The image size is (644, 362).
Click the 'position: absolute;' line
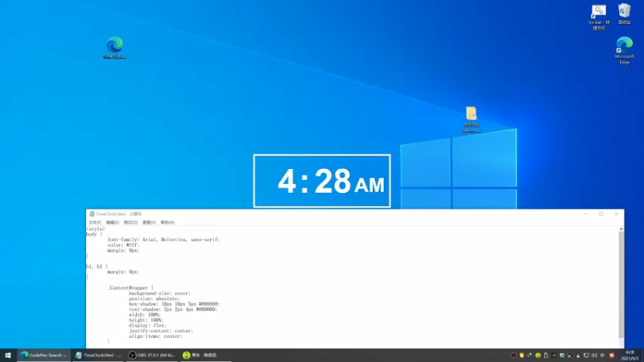tap(154, 298)
